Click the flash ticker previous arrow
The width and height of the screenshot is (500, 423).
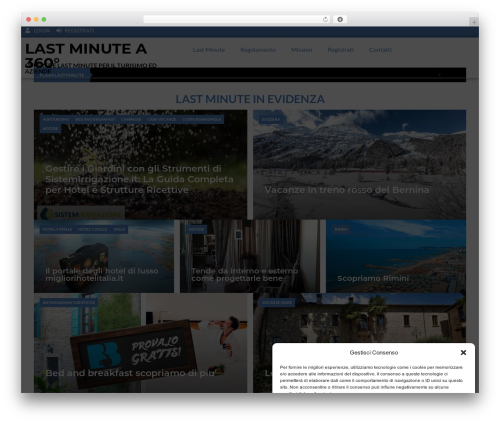click(x=439, y=75)
